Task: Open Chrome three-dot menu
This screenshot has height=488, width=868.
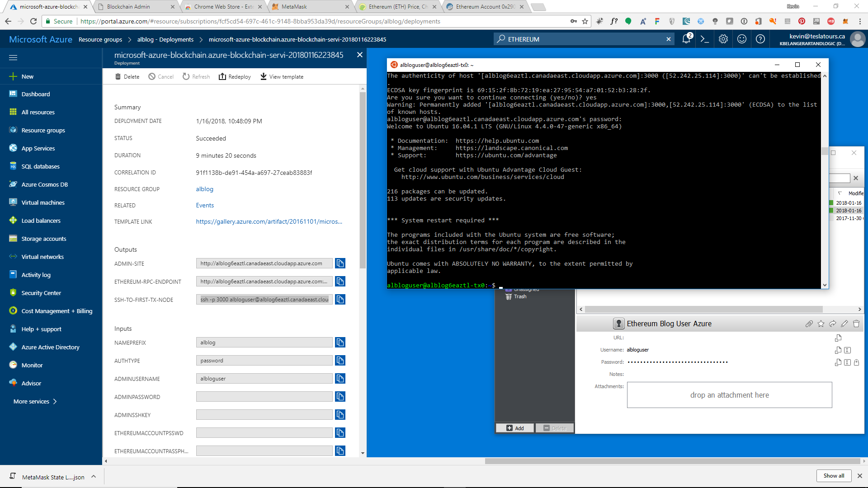Action: point(860,21)
